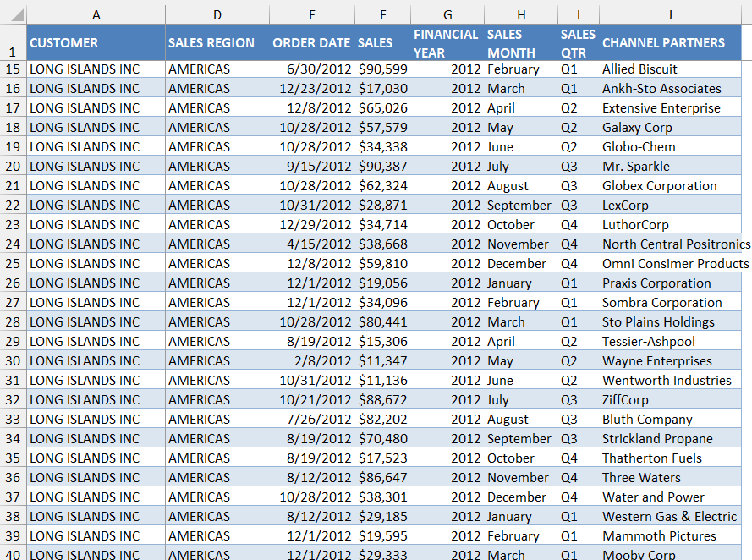This screenshot has height=560, width=752.
Task: Click the Praxis Corporation cell
Action: coord(670,283)
